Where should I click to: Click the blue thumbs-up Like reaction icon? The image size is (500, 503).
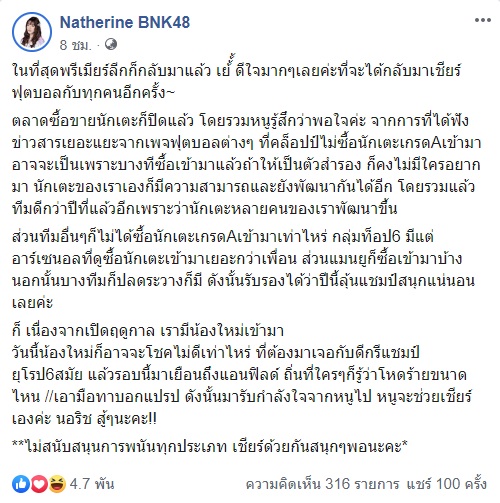point(21,484)
